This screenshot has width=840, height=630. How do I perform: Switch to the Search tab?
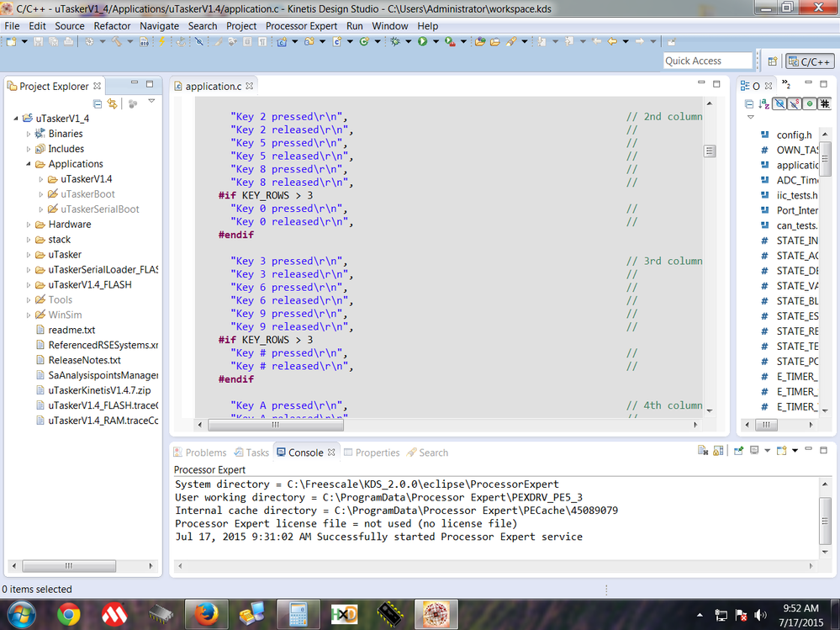pos(427,453)
